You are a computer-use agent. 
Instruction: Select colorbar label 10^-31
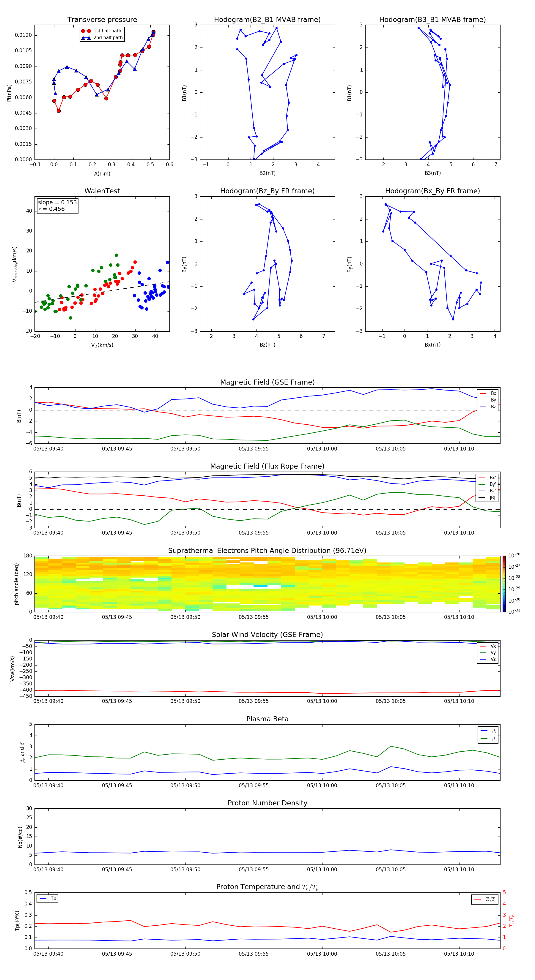(x=514, y=611)
